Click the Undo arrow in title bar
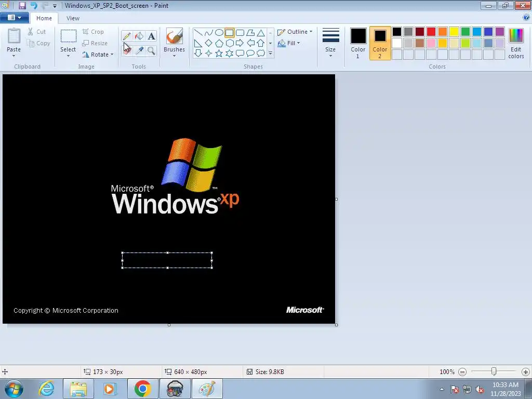532x399 pixels. pyautogui.click(x=34, y=5)
